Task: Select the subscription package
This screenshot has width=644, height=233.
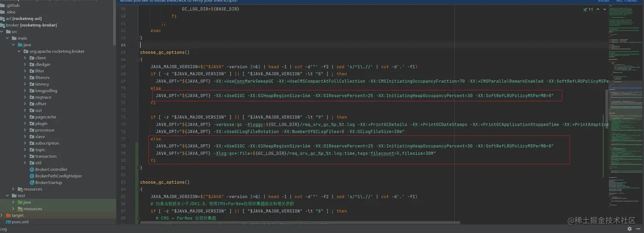Action: (x=47, y=143)
